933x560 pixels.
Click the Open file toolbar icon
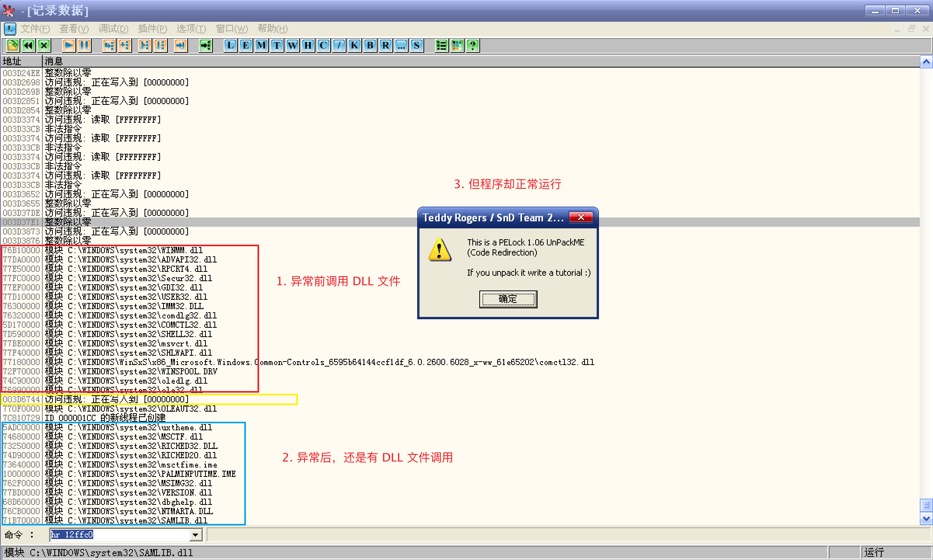pos(12,45)
